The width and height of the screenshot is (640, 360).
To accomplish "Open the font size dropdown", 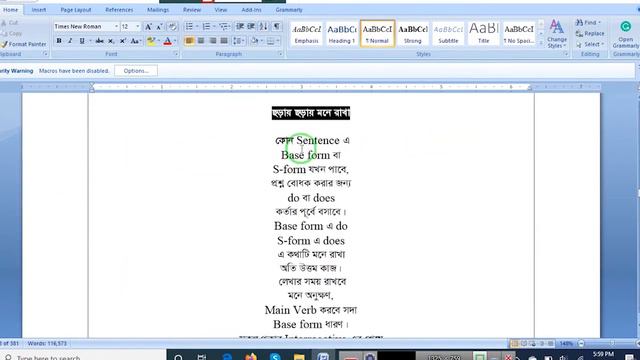I will click(x=138, y=27).
